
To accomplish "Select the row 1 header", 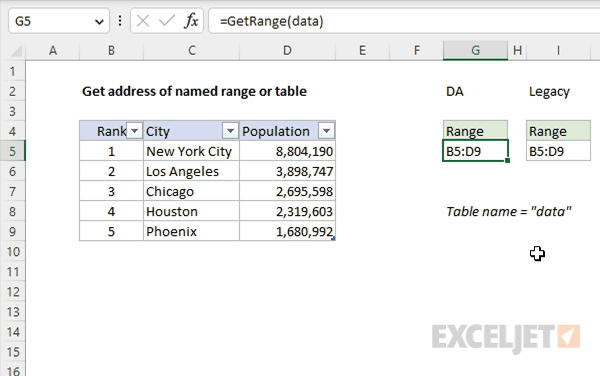I will [x=13, y=71].
